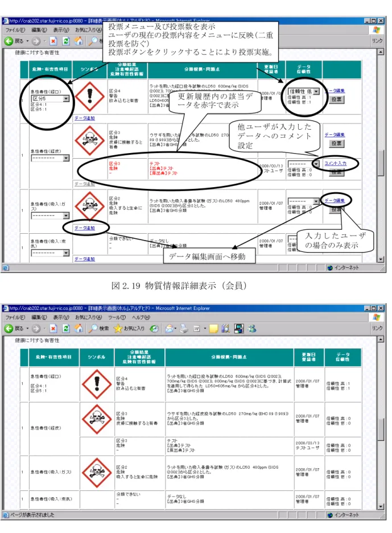The height and width of the screenshot is (533, 392).
Task: Open ヘルプ(H) menu in lower browser window
Action: point(141,317)
